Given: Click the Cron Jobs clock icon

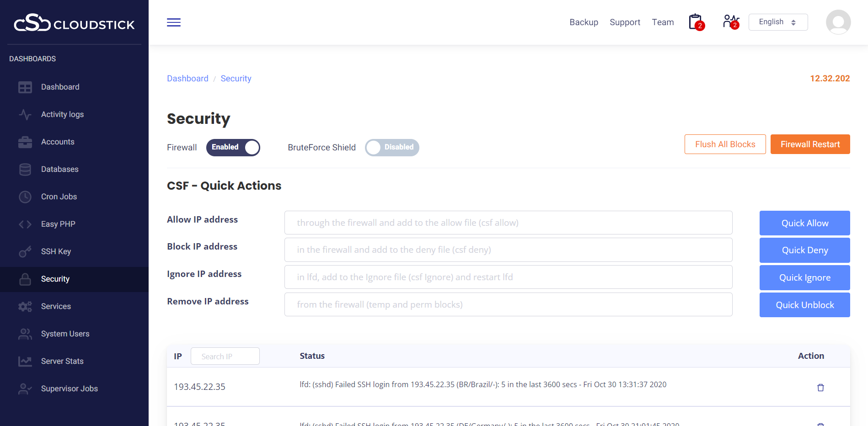Looking at the screenshot, I should coord(25,197).
